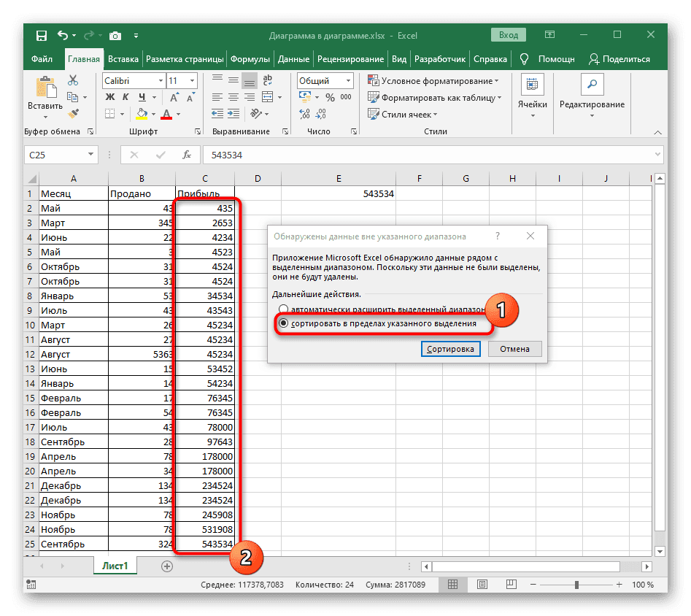The image size is (691, 616).
Task: Expand the fill color dropdown arrow
Action: coord(153,114)
